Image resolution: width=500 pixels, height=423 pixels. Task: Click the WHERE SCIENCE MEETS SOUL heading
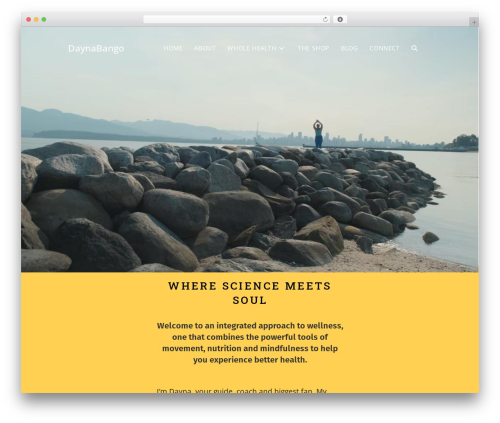(x=250, y=293)
